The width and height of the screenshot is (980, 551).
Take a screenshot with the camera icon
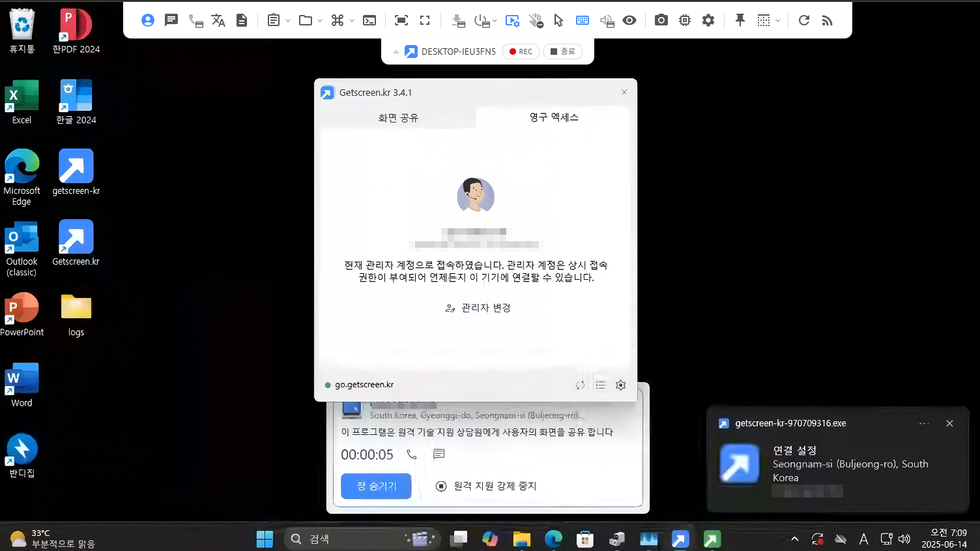(661, 20)
